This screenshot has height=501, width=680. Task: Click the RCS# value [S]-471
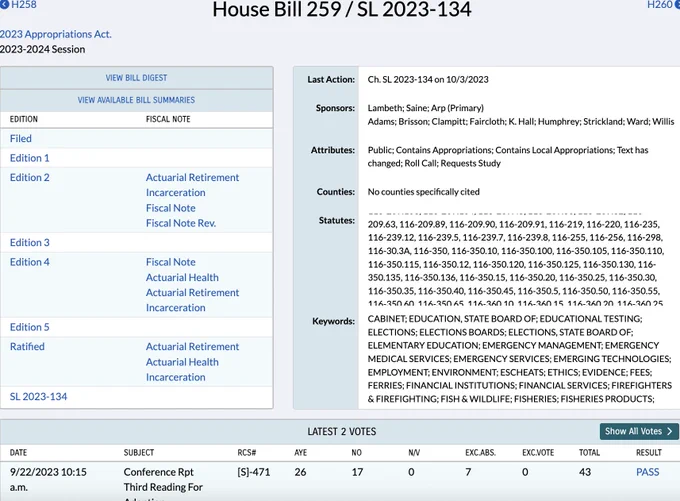point(253,472)
